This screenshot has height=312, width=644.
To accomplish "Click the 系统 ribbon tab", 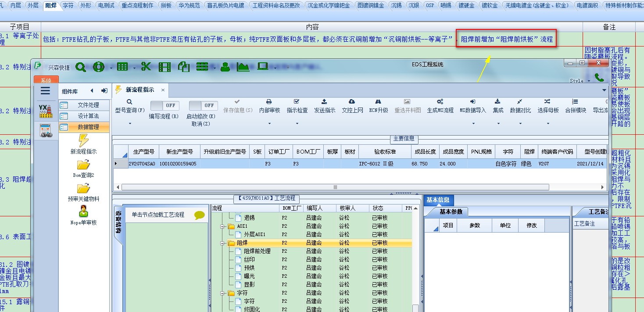I will (x=46, y=80).
